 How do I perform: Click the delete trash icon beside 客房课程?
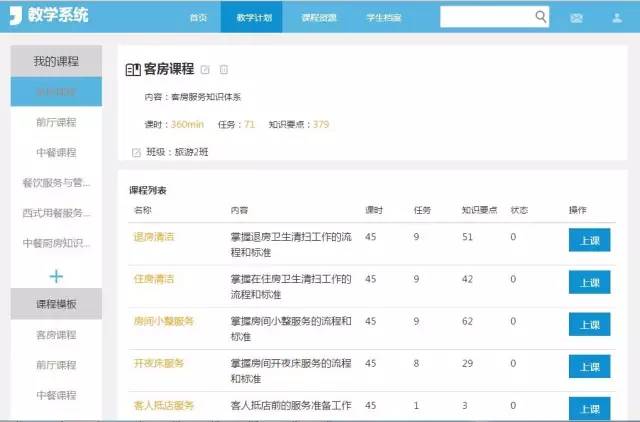pyautogui.click(x=224, y=70)
